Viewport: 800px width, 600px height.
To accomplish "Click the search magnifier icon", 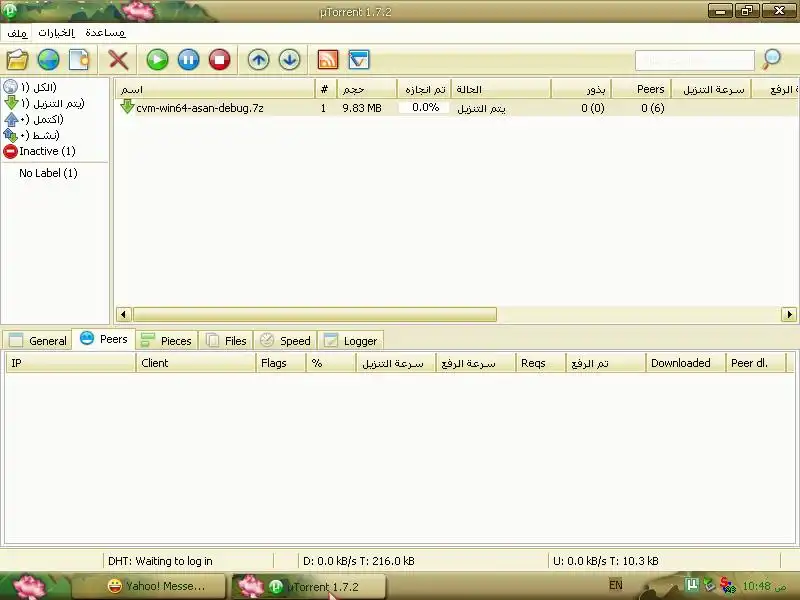I will click(771, 60).
